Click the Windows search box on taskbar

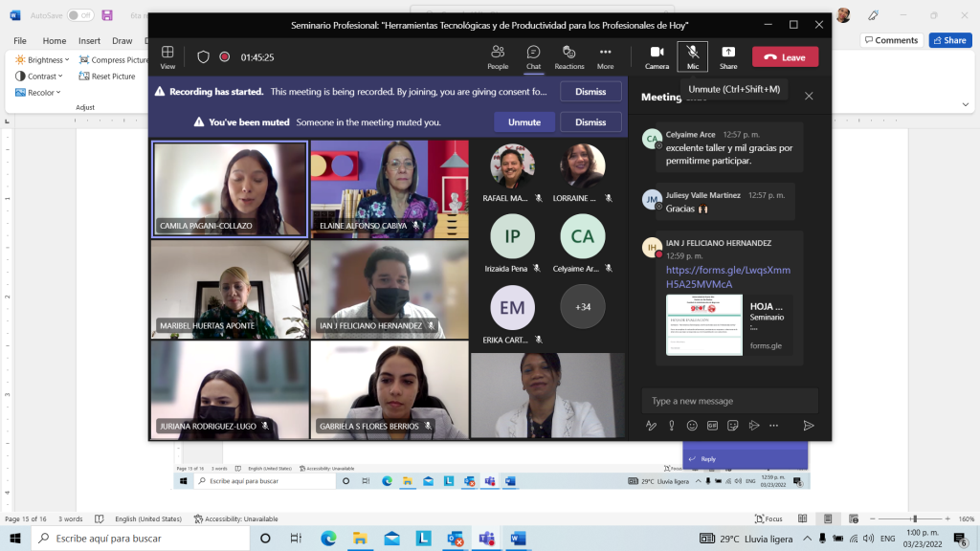coord(141,538)
